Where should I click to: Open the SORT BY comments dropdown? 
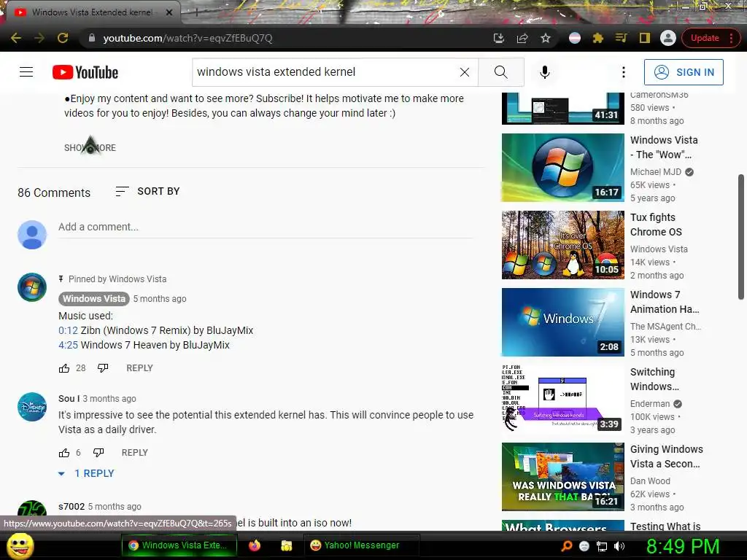(x=147, y=192)
